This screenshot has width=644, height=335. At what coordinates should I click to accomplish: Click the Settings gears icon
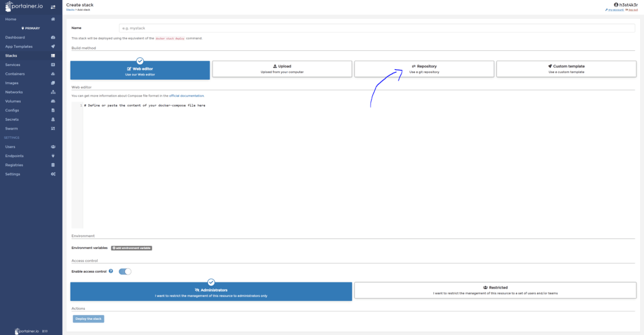53,174
